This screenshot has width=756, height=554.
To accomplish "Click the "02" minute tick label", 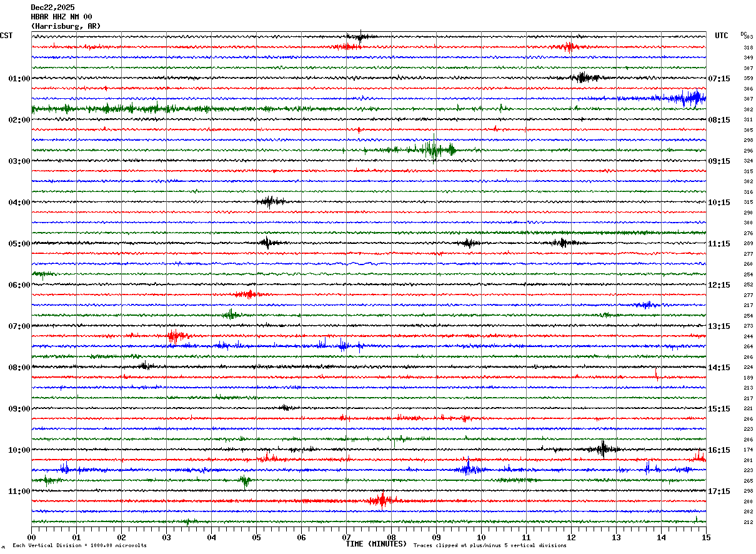I will tap(121, 537).
